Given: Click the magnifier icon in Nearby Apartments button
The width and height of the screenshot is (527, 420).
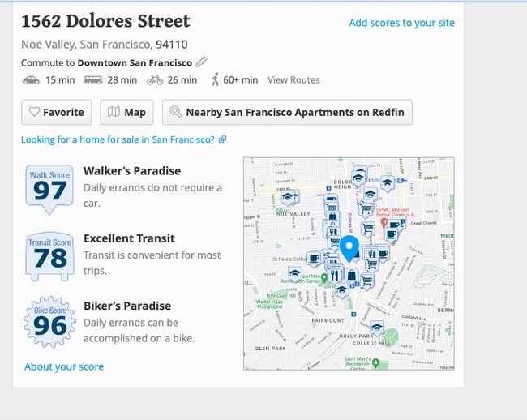Looking at the screenshot, I should 175,111.
